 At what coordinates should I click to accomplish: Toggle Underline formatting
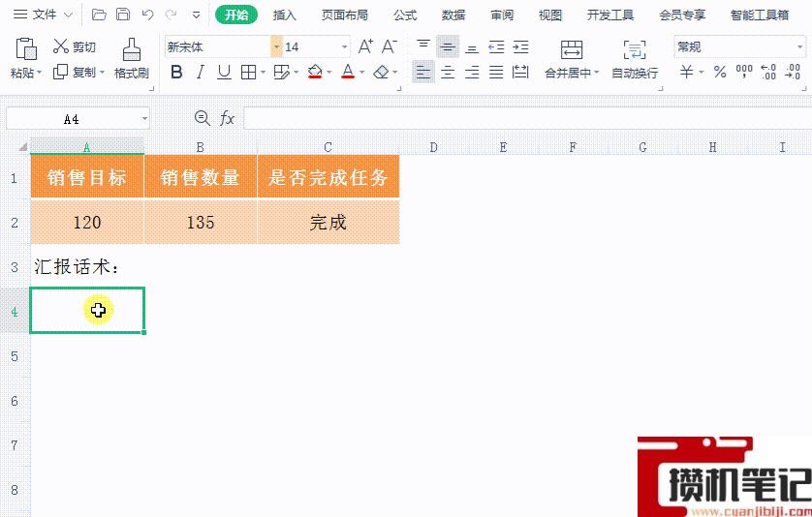pyautogui.click(x=224, y=72)
